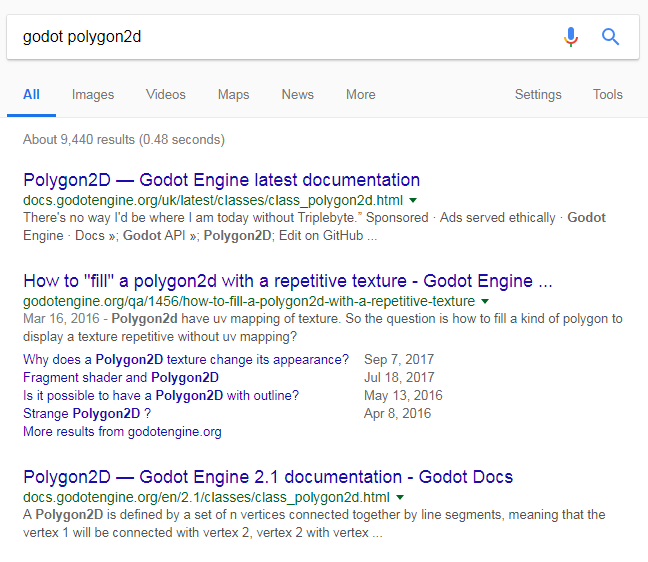The width and height of the screenshot is (648, 562).
Task: Open the Strange Polygon2D link
Action: point(87,413)
